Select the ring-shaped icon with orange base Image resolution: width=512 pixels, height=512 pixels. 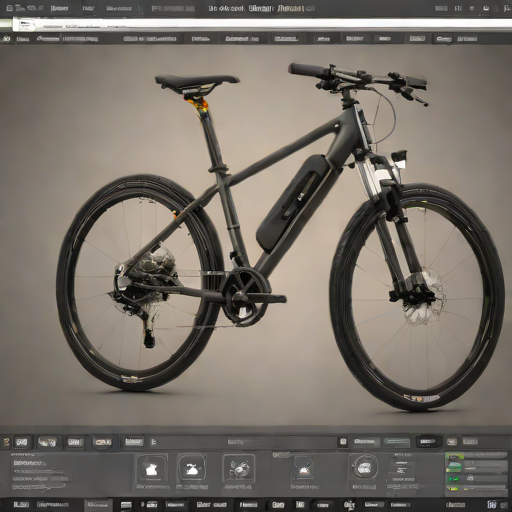pos(304,466)
